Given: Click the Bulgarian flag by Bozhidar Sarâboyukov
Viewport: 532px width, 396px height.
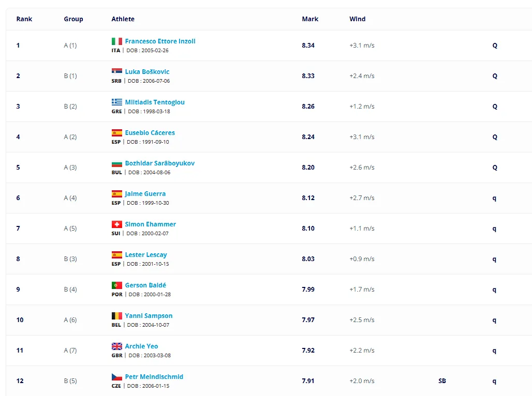Looking at the screenshot, I should coord(117,164).
